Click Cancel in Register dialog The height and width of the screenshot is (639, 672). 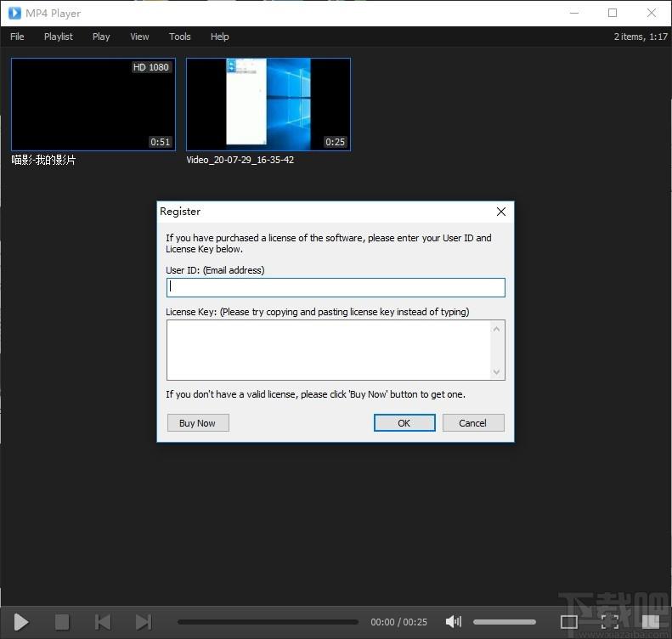pos(473,423)
